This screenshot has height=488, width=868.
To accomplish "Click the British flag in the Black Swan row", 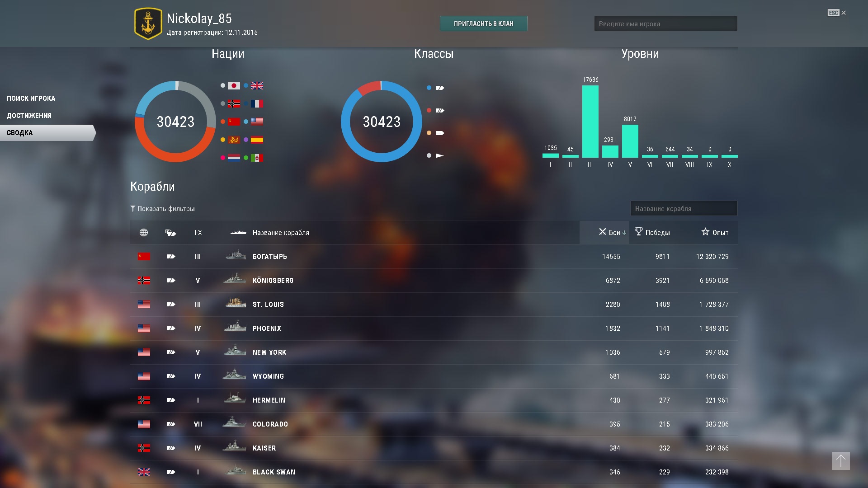I will (x=144, y=472).
